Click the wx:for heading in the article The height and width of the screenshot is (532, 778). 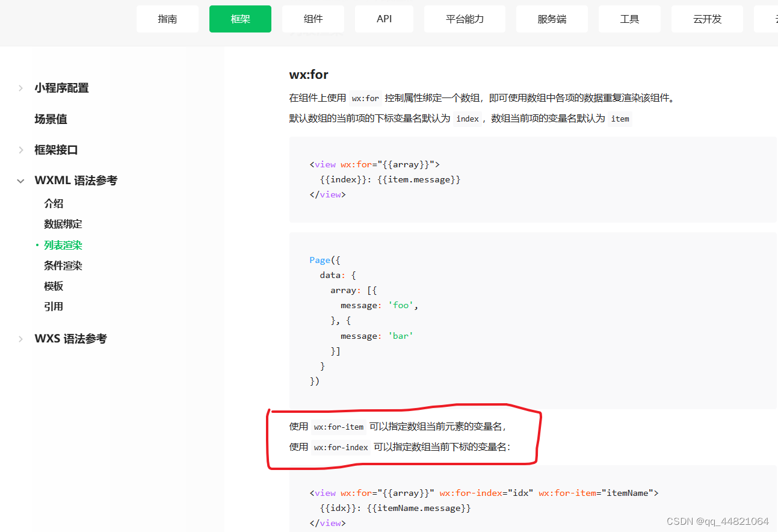click(x=308, y=74)
